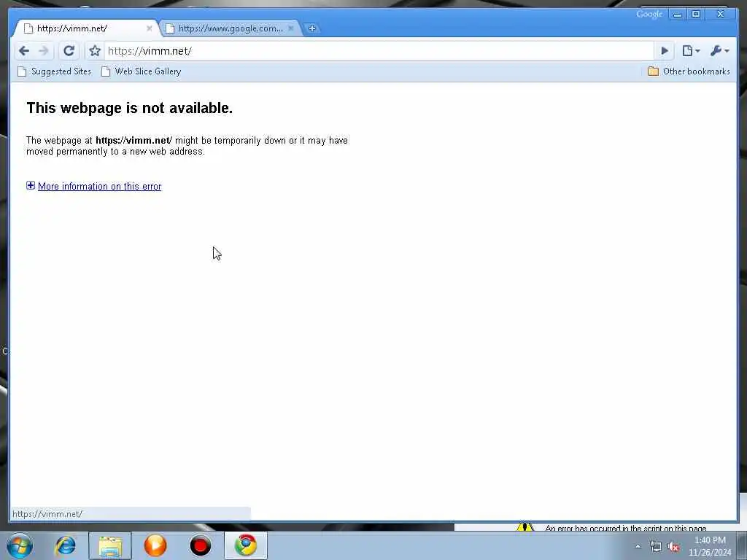747x560 pixels.
Task: Open the Suggested Sites bookmark
Action: (x=54, y=71)
